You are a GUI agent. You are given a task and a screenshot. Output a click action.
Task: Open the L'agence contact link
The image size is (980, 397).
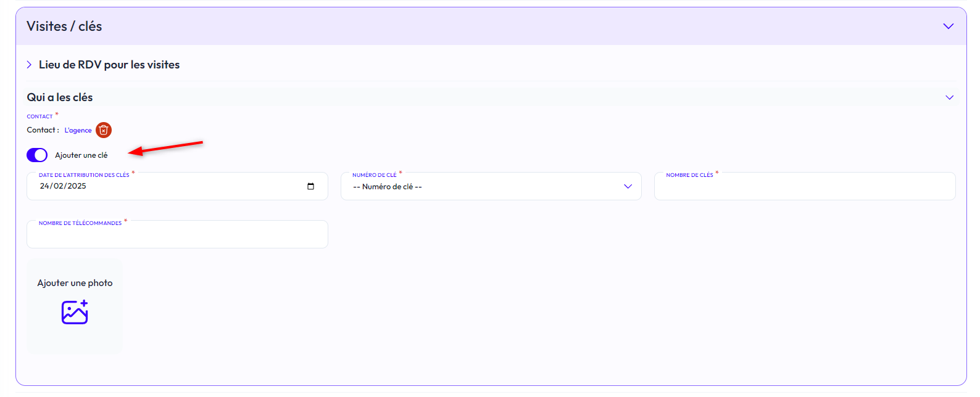(78, 130)
